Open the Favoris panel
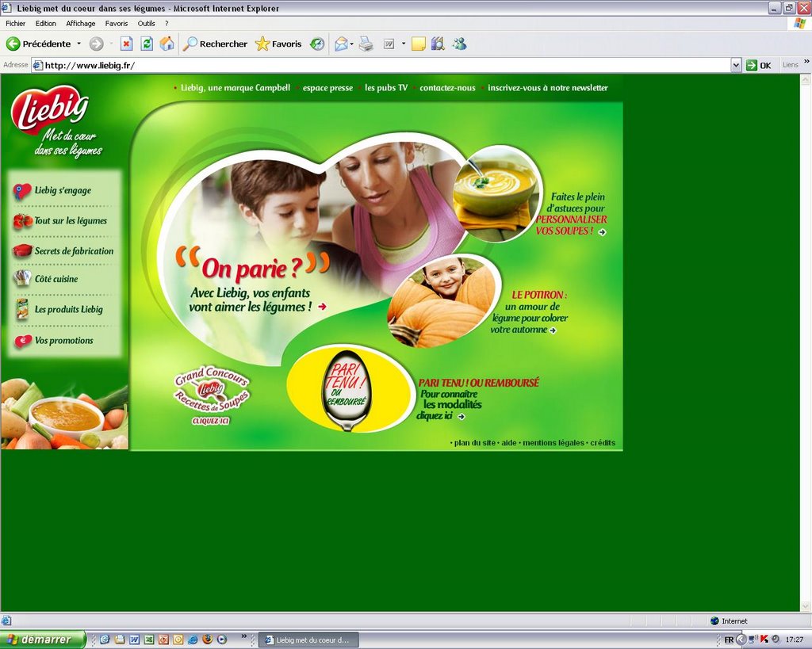Screen dimensions: 812x649 278,44
